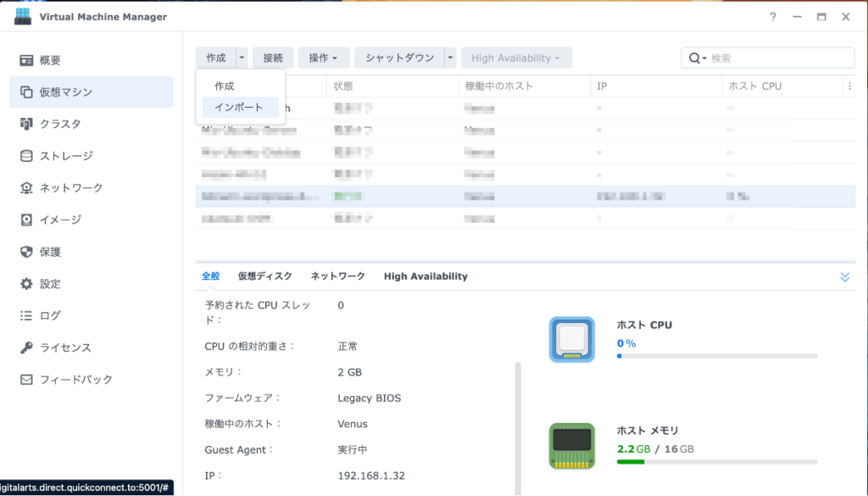Open the クラスタ cluster icon
The width and height of the screenshot is (868, 496).
click(x=26, y=124)
